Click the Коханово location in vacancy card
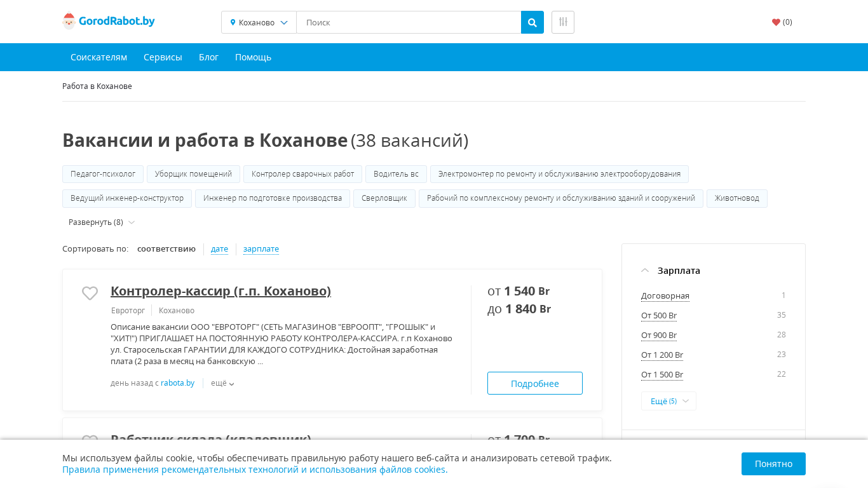This screenshot has width=868, height=488. tap(177, 311)
